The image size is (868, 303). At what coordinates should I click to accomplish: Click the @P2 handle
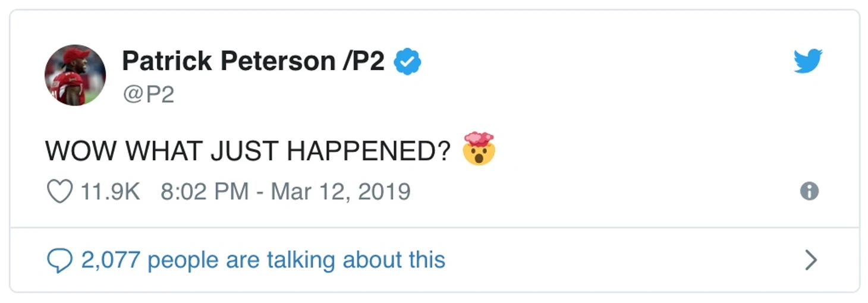[148, 94]
